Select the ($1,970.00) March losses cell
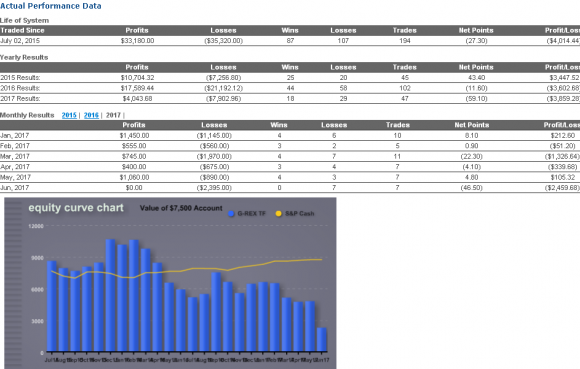This screenshot has width=580, height=369. point(214,156)
